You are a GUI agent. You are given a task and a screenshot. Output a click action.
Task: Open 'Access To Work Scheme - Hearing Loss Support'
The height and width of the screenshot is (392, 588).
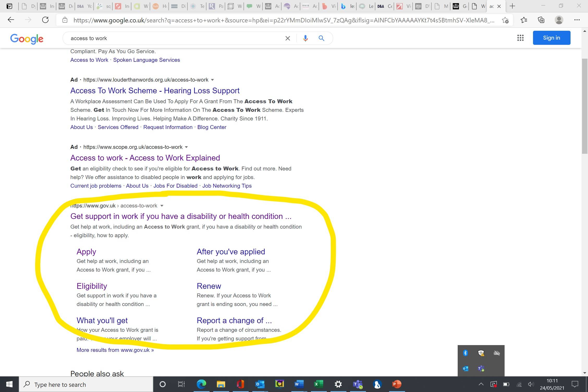(x=155, y=91)
